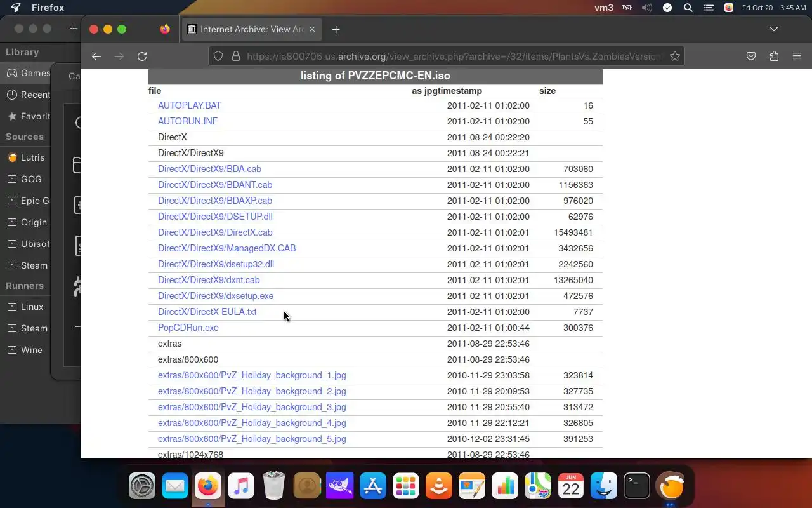Open PvZ_Holiday_background_4.jpg in 800x600
Viewport: 812px width, 508px height.
coord(252,423)
